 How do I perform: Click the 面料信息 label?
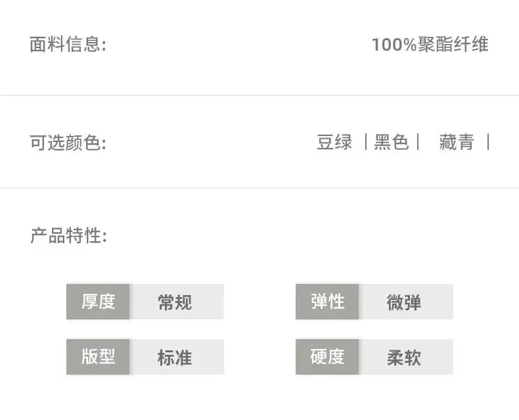pos(68,45)
